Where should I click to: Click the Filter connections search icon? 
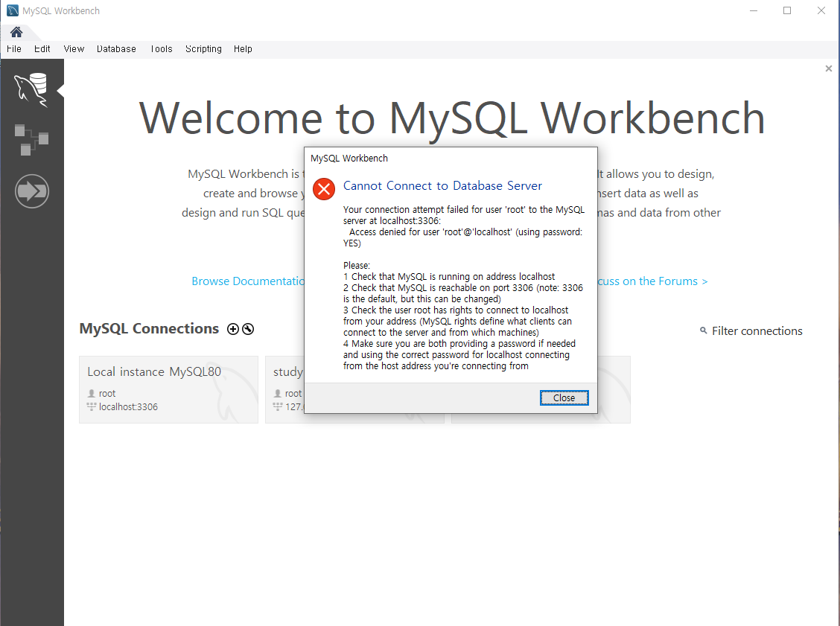coord(704,330)
